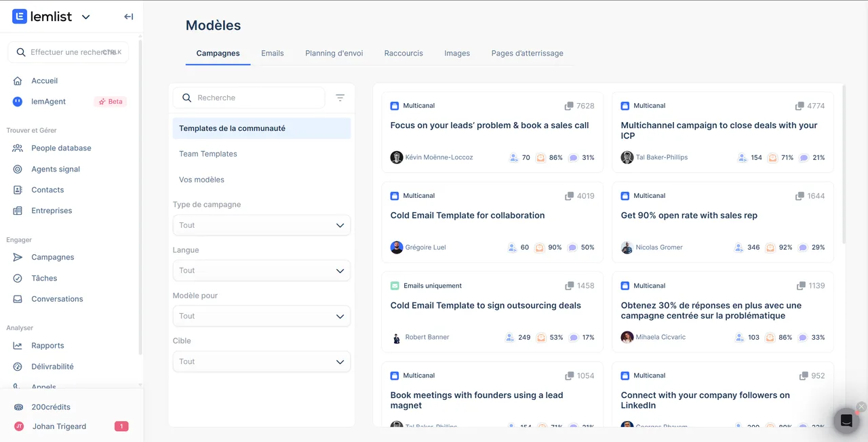Click the copy count icon showing 7628

pos(569,106)
